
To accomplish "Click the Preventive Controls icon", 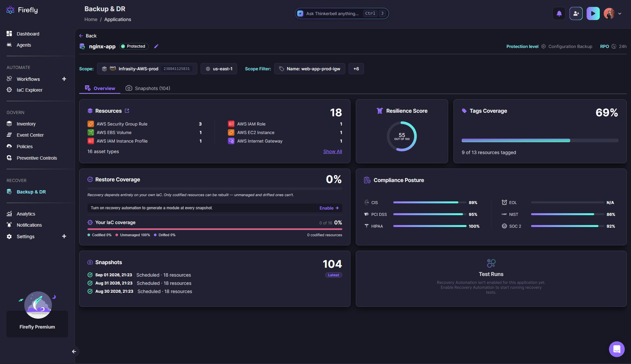I will tap(9, 158).
